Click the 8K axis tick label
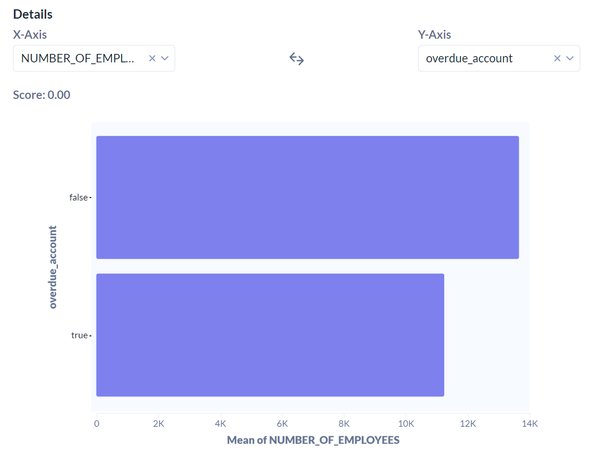Viewport: 600px width, 458px height. [344, 424]
